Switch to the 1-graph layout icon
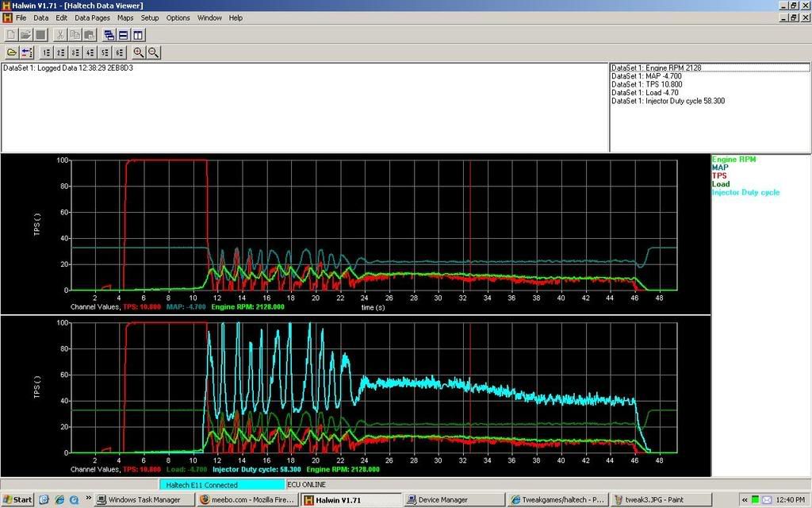Screen dimensions: 812x508 click(x=47, y=52)
